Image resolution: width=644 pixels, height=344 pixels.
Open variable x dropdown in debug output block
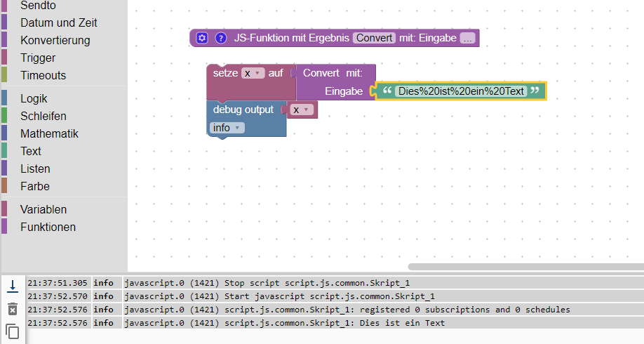point(302,110)
